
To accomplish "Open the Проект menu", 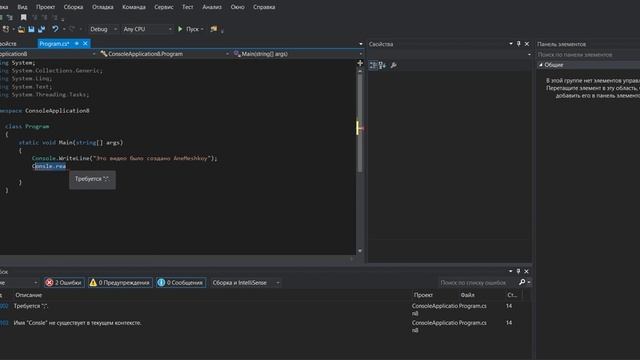I will pyautogui.click(x=45, y=7).
